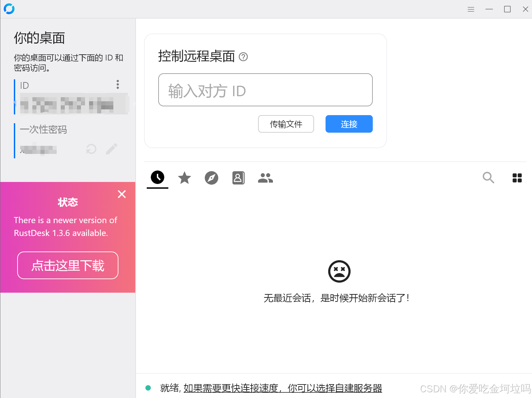Edit the one-time password with pencil icon
This screenshot has width=532, height=398.
point(112,149)
